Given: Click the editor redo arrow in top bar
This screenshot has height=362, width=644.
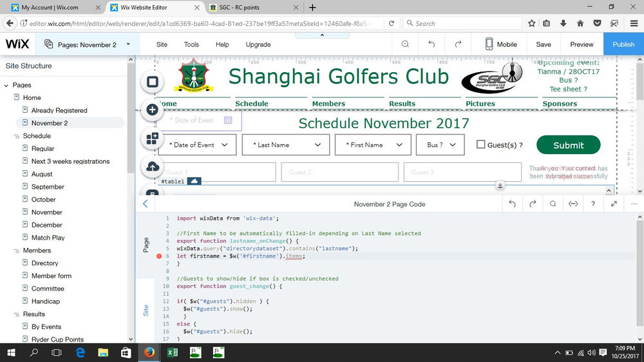Looking at the screenshot, I should click(458, 44).
